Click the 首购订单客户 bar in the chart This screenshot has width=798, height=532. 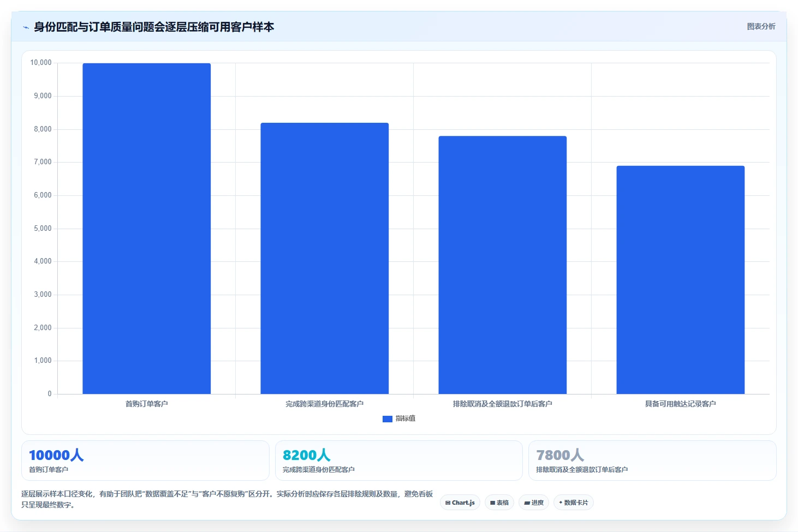pyautogui.click(x=146, y=229)
